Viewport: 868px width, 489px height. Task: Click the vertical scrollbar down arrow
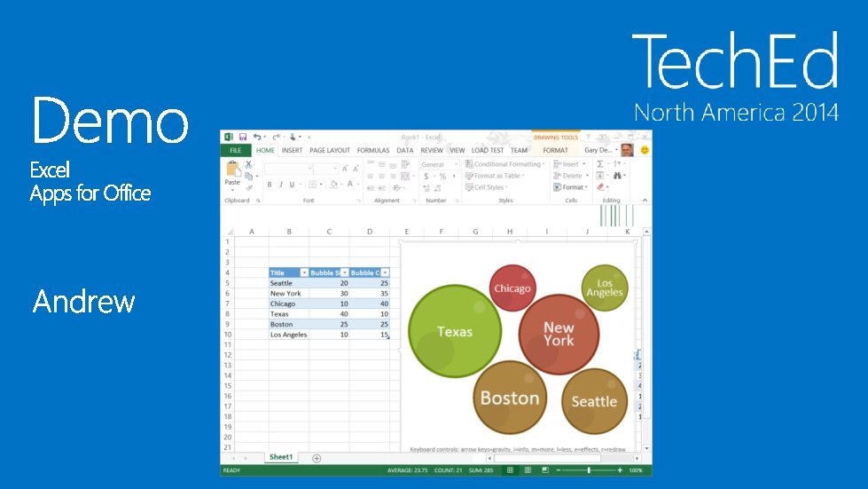(x=646, y=448)
